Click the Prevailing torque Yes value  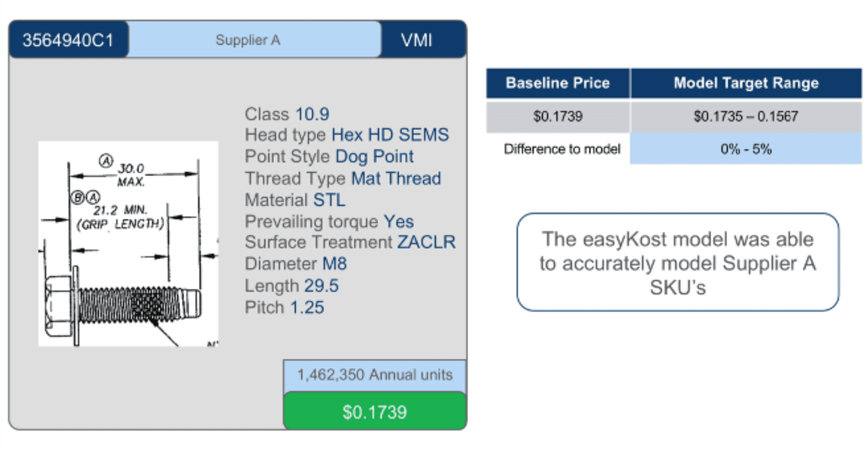point(399,222)
